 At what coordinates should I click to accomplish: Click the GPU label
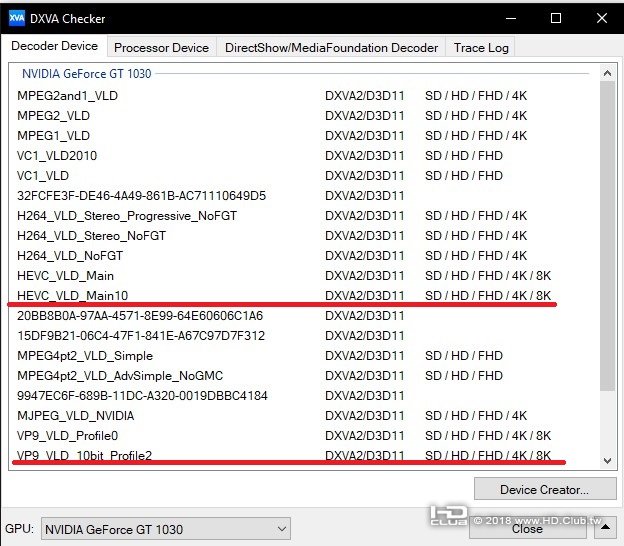tap(19, 528)
